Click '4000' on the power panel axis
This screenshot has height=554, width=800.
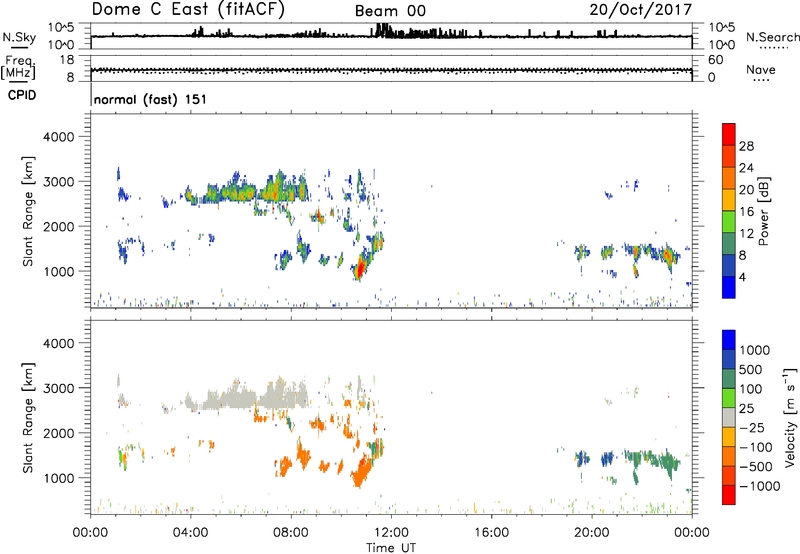58,137
